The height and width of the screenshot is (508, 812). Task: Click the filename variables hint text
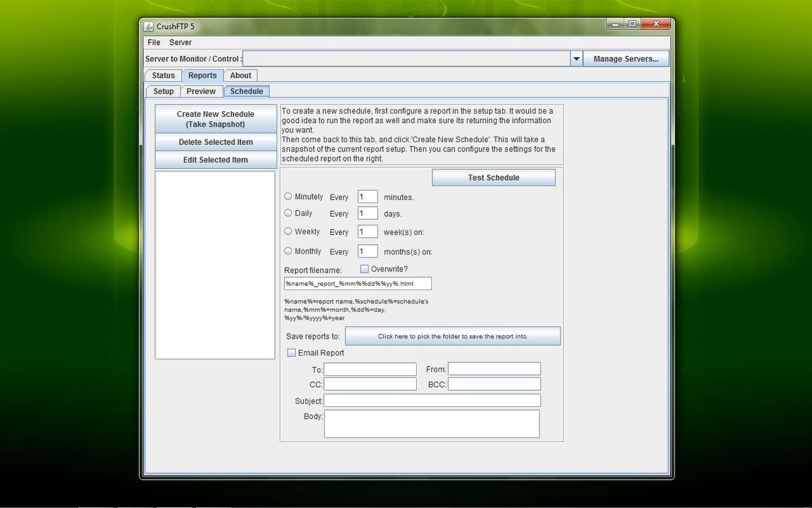(357, 310)
